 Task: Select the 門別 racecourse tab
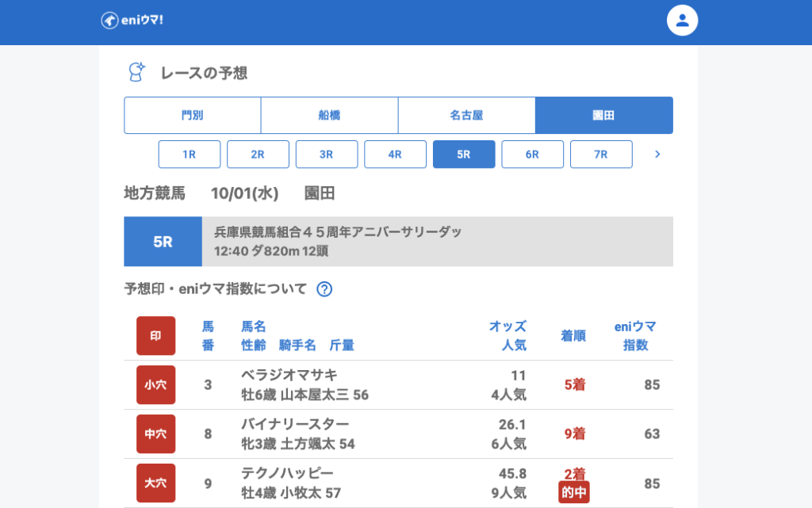point(192,116)
